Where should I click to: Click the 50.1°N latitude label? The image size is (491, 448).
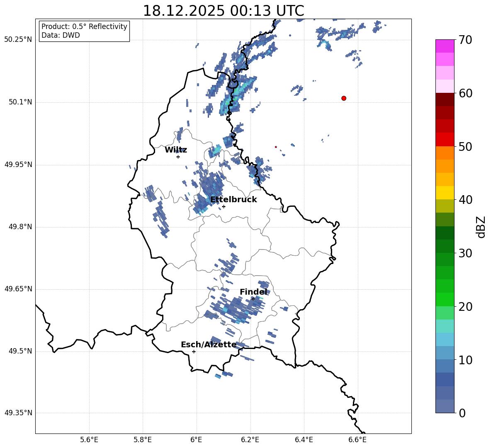click(x=20, y=102)
